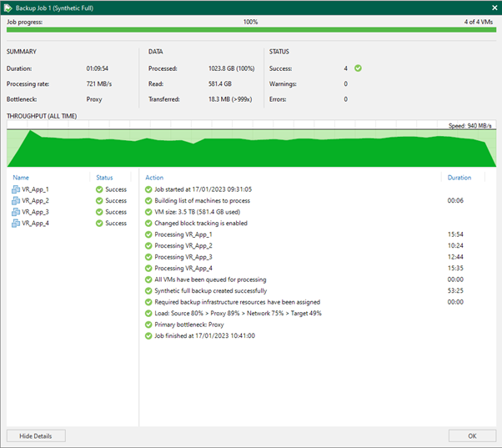Screen dimensions: 502x448
Task: Click 'Synthetic full backup created successfully' text
Action: coord(210,291)
